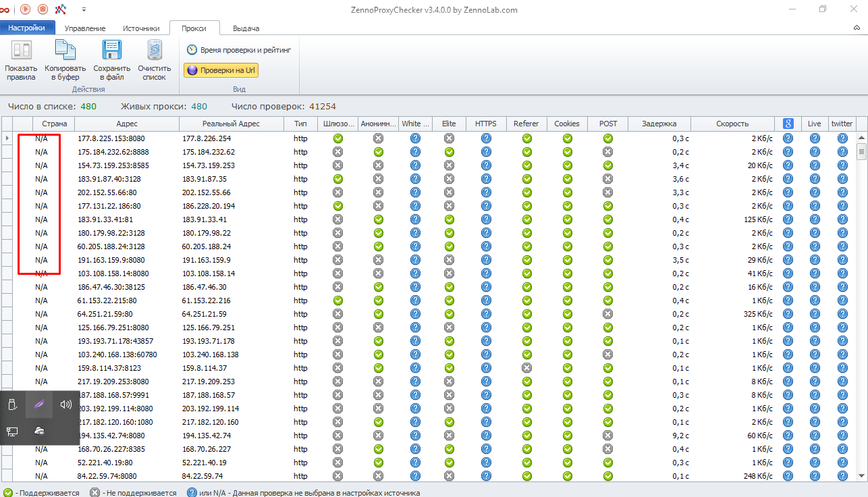Click the USB safely remove tray icon

click(x=12, y=405)
